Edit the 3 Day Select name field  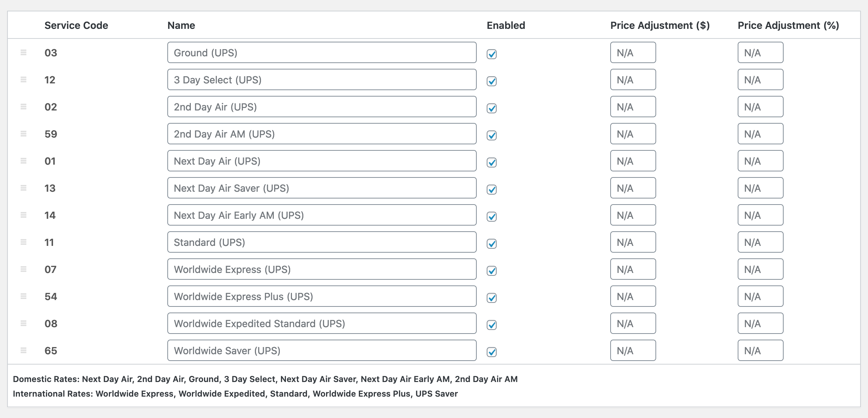321,80
